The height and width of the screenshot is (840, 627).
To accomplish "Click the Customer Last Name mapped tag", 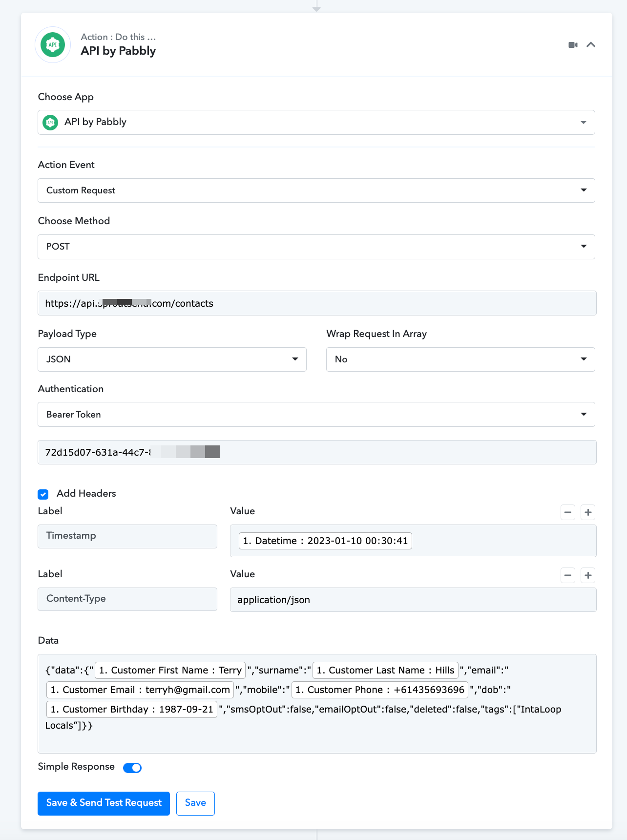I will coord(386,671).
